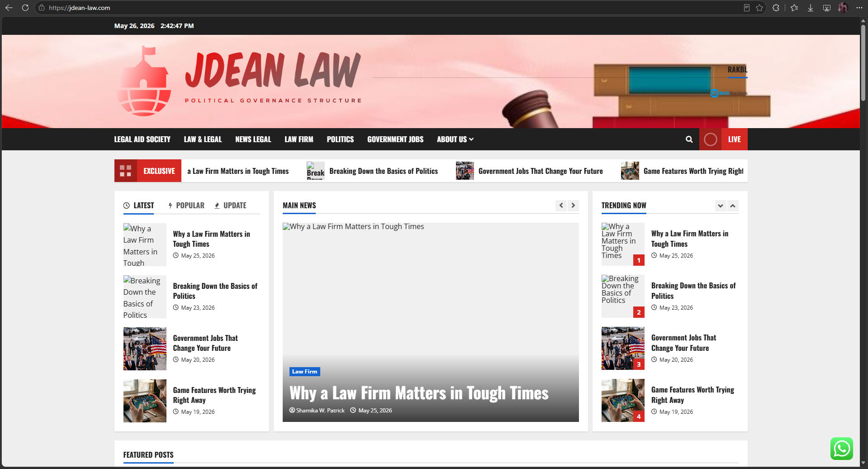Open the Law & Legal menu item

click(x=203, y=139)
